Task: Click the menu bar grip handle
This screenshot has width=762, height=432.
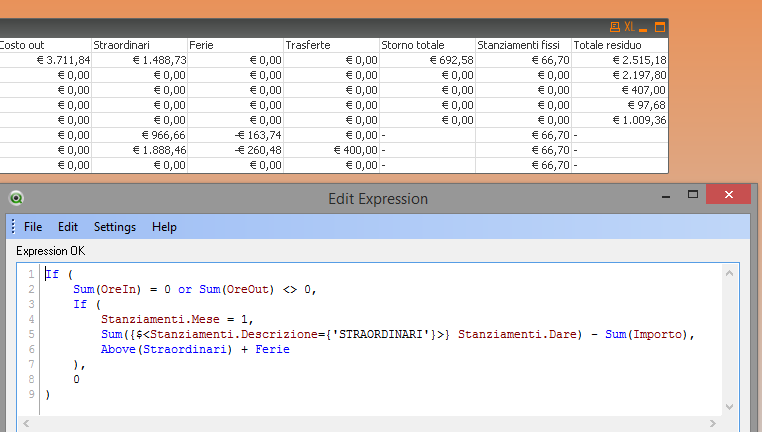Action: pyautogui.click(x=12, y=227)
